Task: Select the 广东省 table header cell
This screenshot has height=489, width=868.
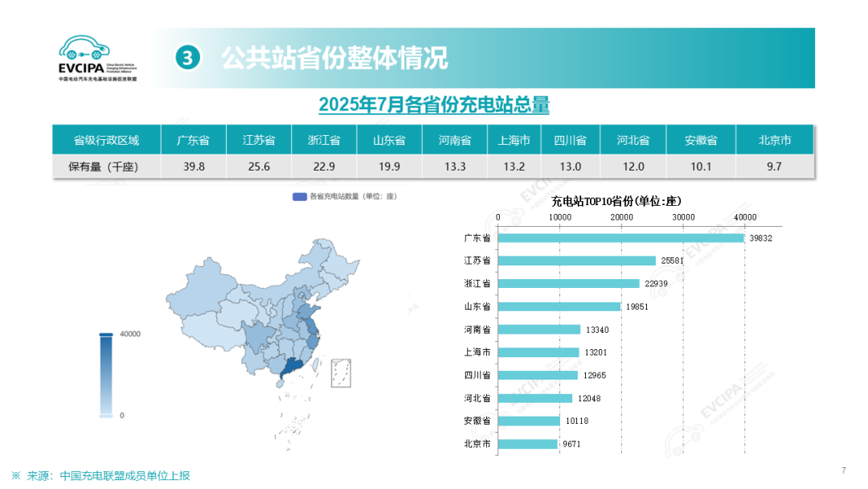Action: 193,140
